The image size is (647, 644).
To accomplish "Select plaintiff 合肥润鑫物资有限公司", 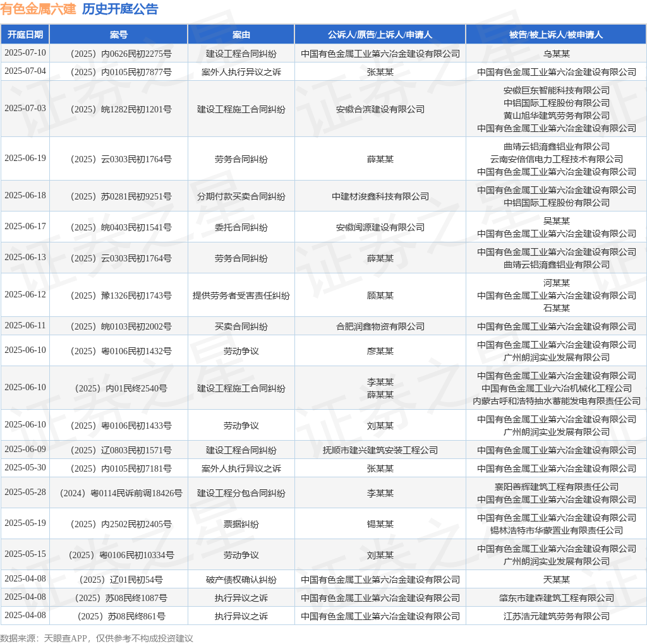I will click(x=380, y=326).
